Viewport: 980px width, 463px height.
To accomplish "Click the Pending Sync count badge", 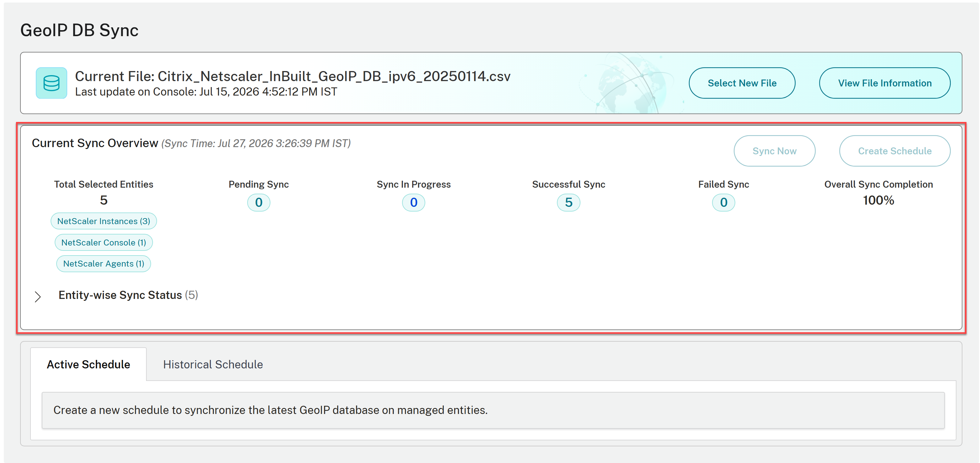I will (x=259, y=202).
